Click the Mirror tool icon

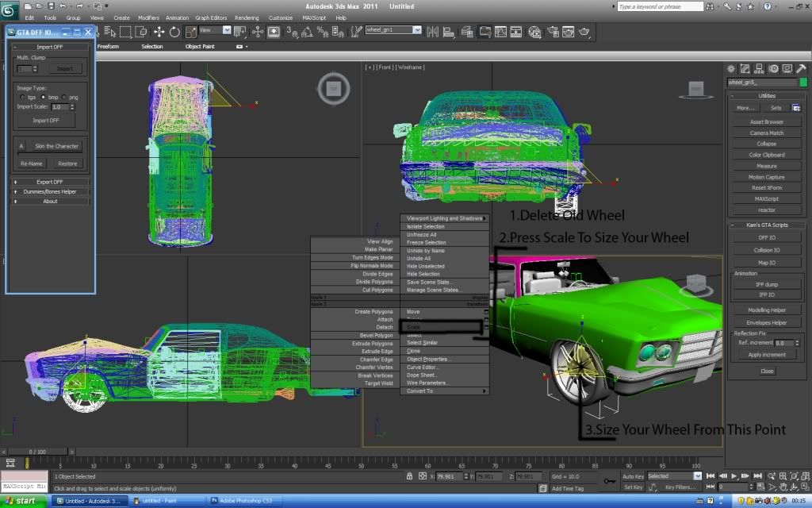[x=432, y=32]
